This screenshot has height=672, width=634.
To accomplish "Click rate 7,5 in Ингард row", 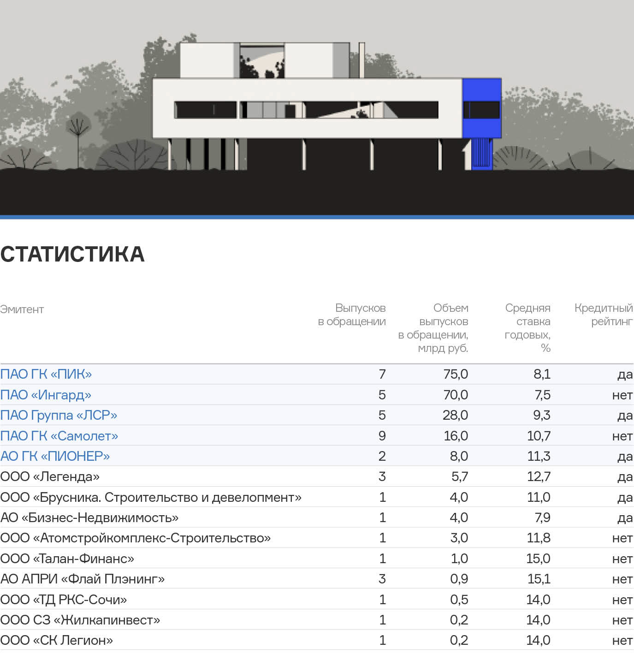I will 542,395.
